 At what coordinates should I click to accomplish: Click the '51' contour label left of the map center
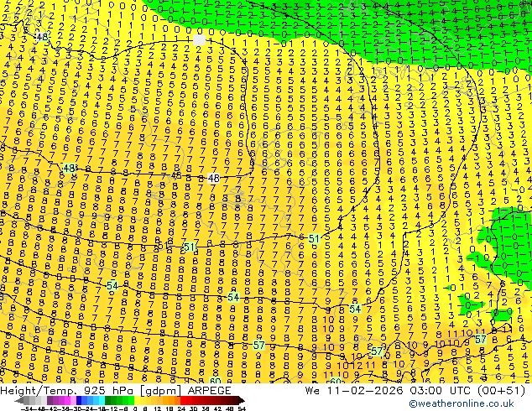tap(189, 247)
